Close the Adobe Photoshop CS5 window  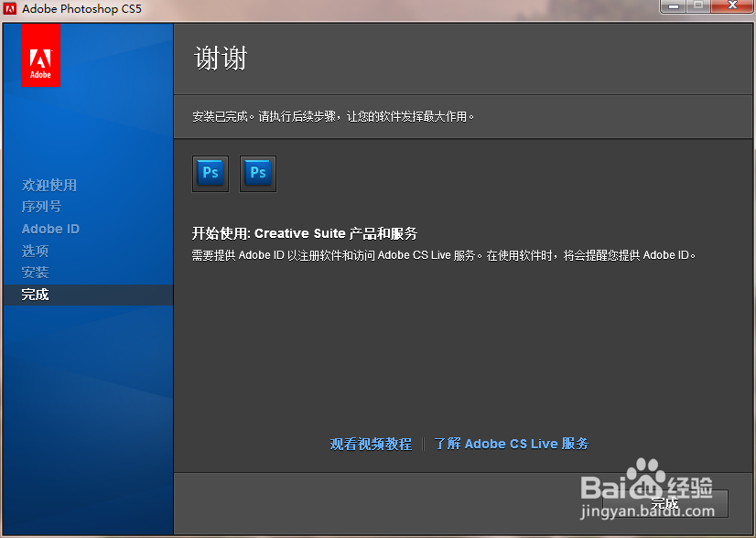732,6
